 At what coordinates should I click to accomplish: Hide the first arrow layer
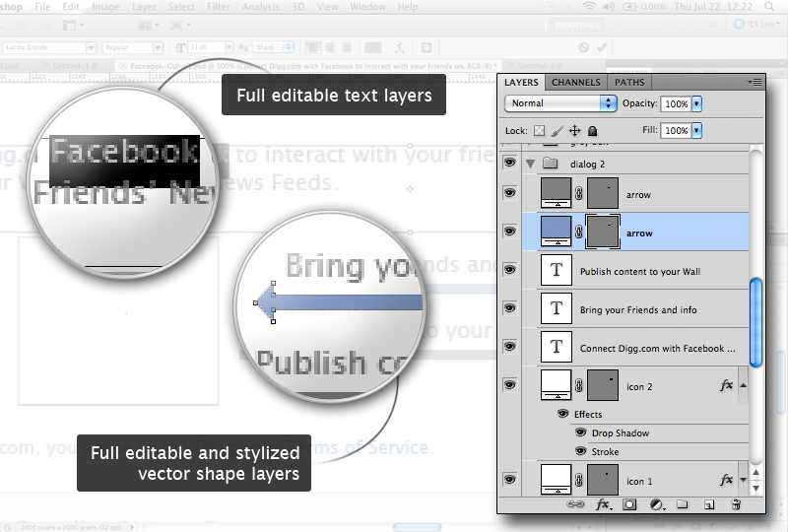(509, 192)
